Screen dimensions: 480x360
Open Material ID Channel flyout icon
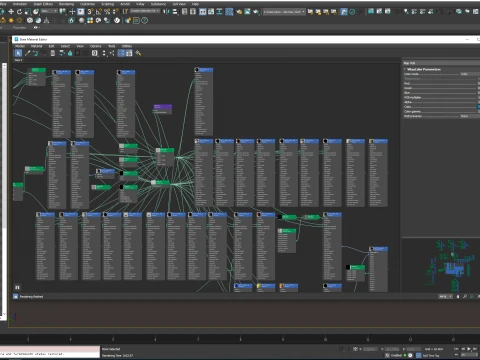[95, 53]
